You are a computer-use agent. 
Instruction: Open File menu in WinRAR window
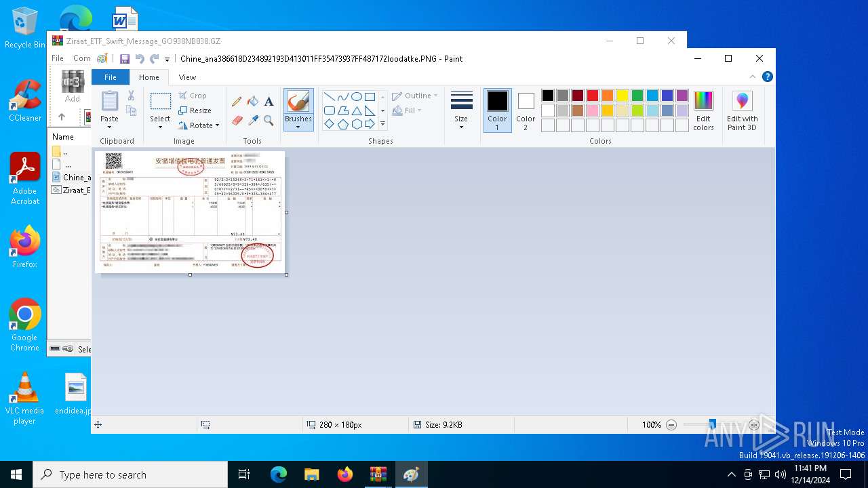(58, 58)
